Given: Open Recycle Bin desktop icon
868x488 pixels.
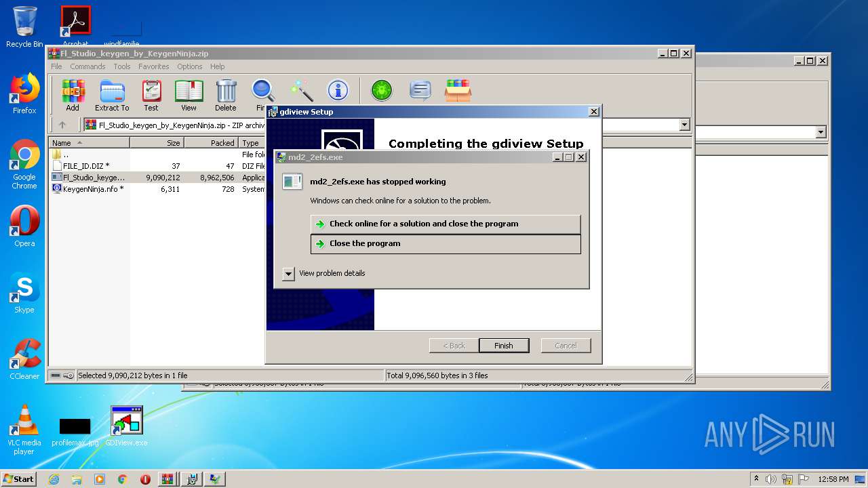Looking at the screenshot, I should 24,26.
